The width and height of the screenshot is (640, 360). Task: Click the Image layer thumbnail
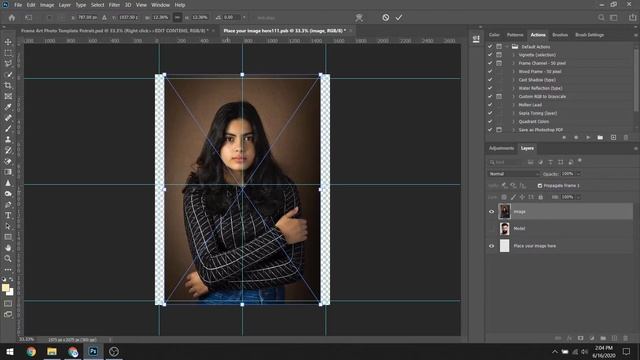click(x=504, y=211)
